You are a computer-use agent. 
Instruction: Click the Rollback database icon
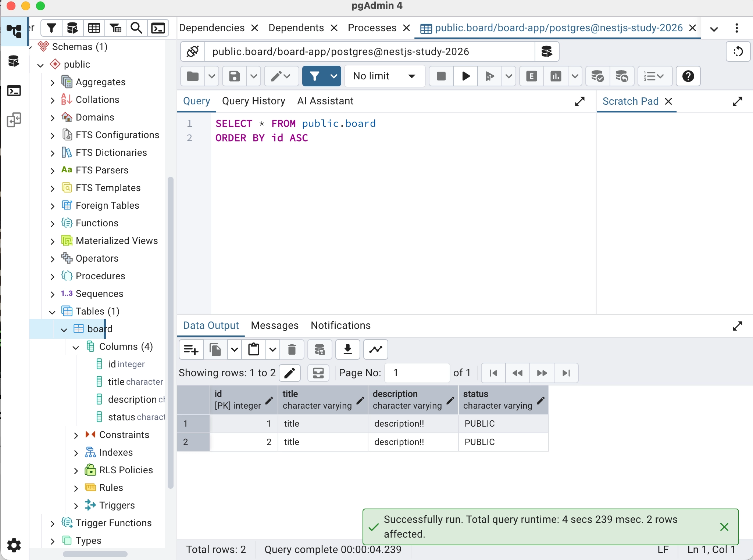(622, 76)
